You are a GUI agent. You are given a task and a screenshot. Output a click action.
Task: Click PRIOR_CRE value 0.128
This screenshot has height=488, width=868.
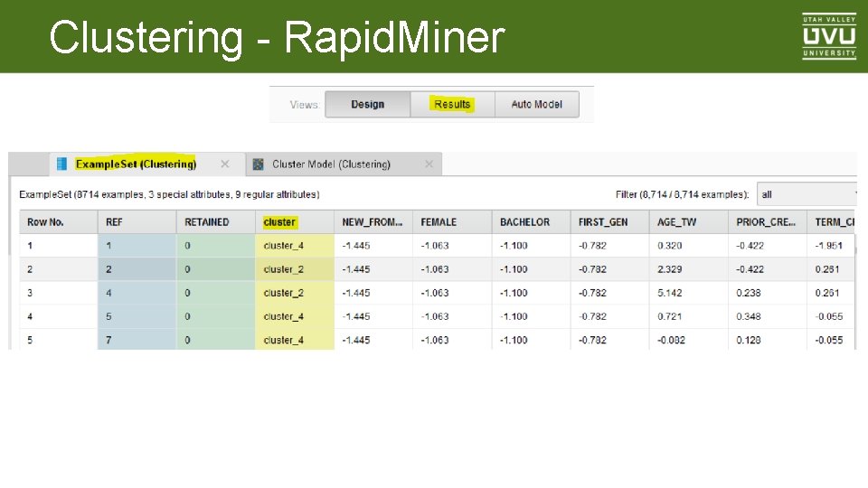749,341
